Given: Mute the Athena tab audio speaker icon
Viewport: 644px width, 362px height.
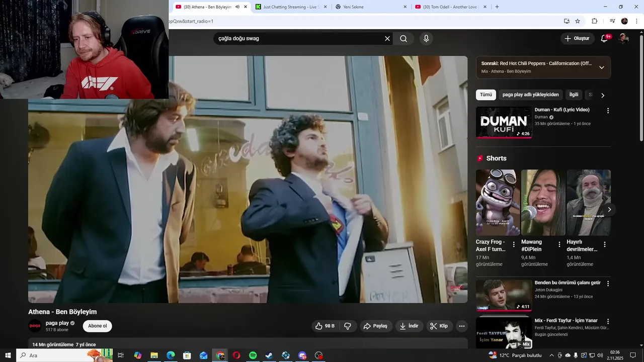Looking at the screenshot, I should pos(237,7).
